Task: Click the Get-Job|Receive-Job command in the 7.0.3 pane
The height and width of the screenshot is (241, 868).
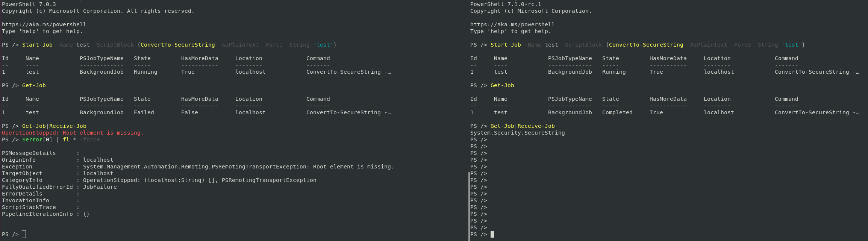Action: coord(54,126)
